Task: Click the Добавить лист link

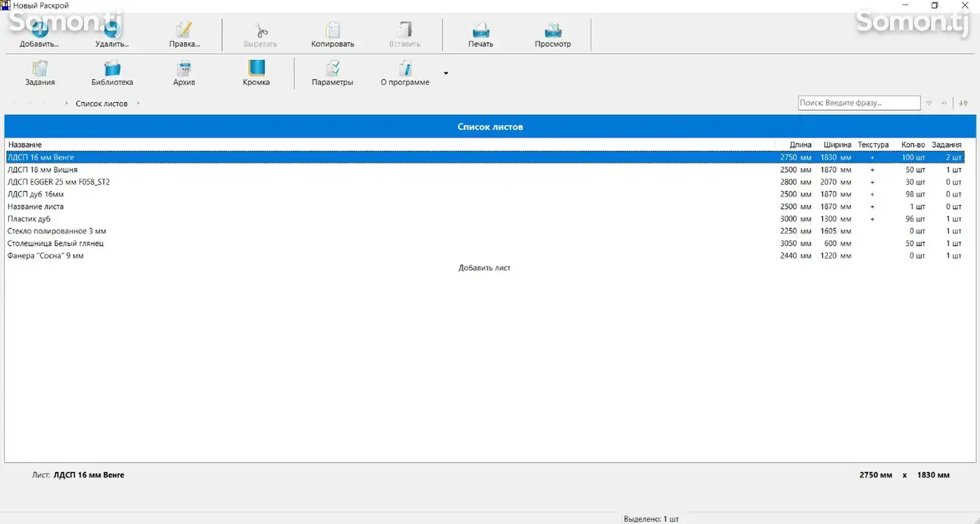Action: click(484, 268)
